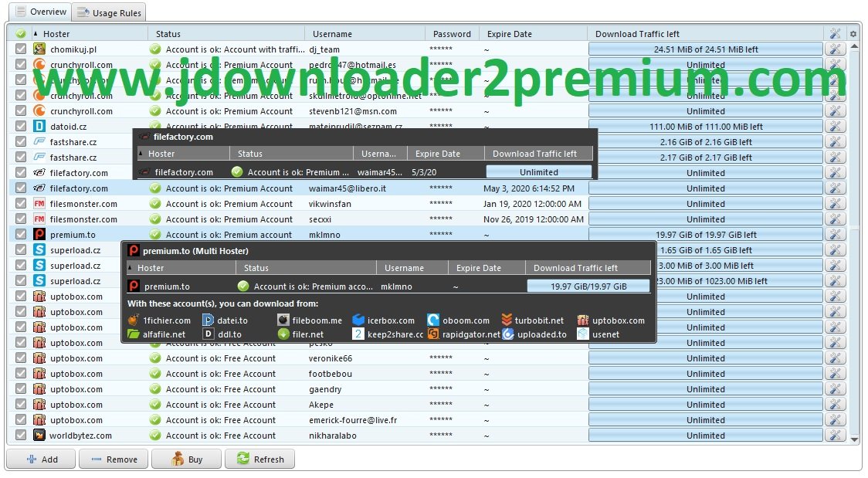
Task: Open account settings wrench for vikwinsfan row
Action: [835, 204]
